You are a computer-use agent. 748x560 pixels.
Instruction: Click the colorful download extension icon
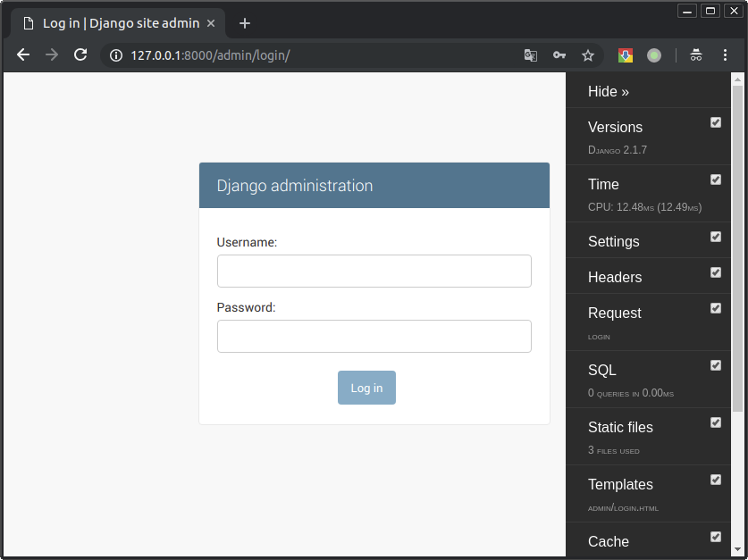click(x=626, y=55)
